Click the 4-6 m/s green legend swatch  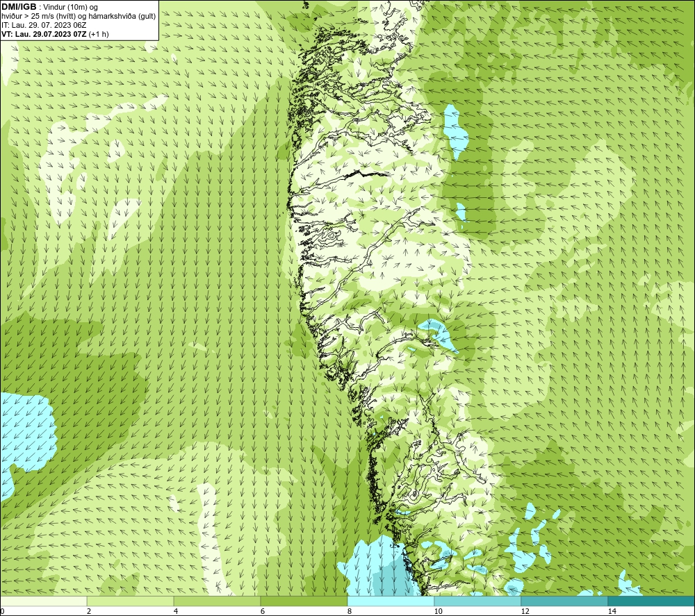tap(217, 601)
